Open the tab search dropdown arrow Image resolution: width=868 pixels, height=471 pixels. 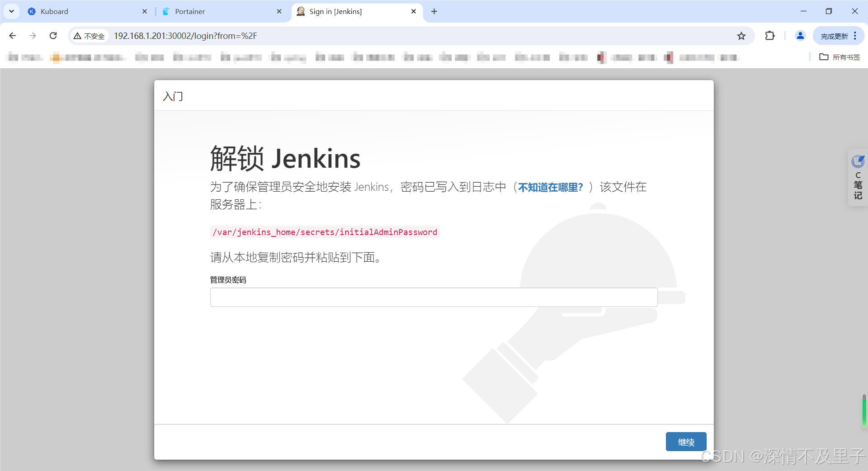pyautogui.click(x=12, y=11)
